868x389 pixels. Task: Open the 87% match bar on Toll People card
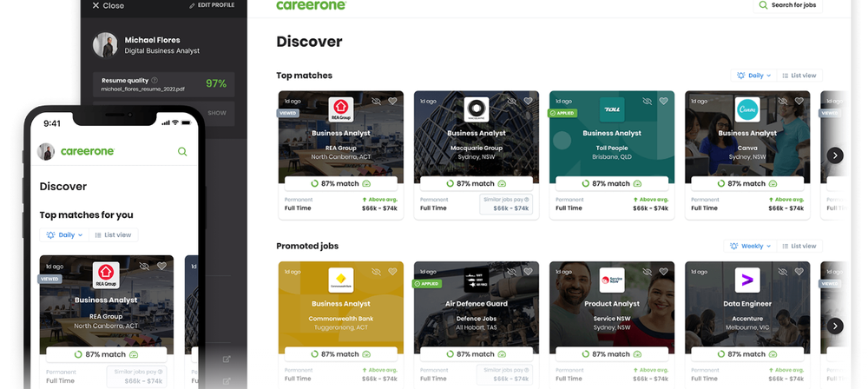pos(612,183)
